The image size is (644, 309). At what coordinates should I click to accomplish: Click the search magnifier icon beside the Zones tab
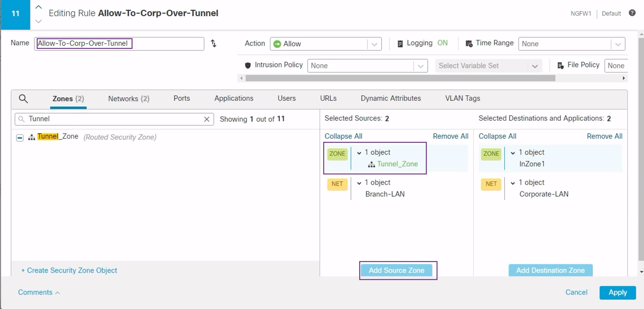[x=24, y=98]
